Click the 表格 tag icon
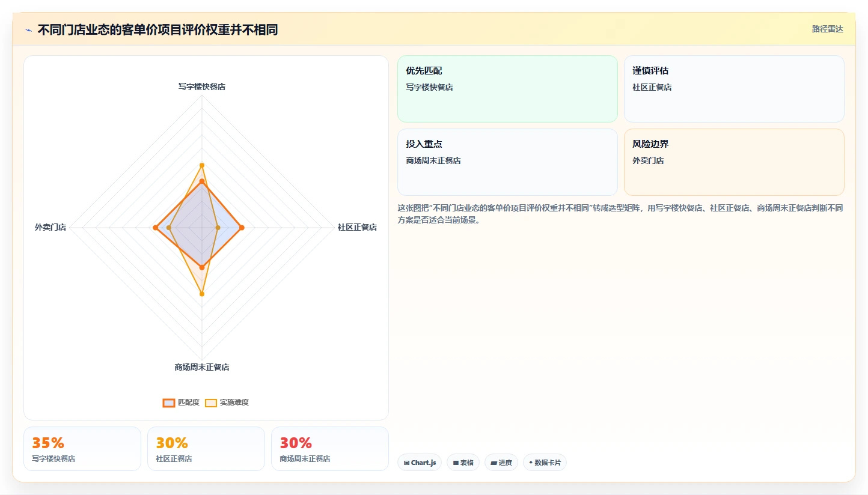This screenshot has height=495, width=868. coord(456,463)
